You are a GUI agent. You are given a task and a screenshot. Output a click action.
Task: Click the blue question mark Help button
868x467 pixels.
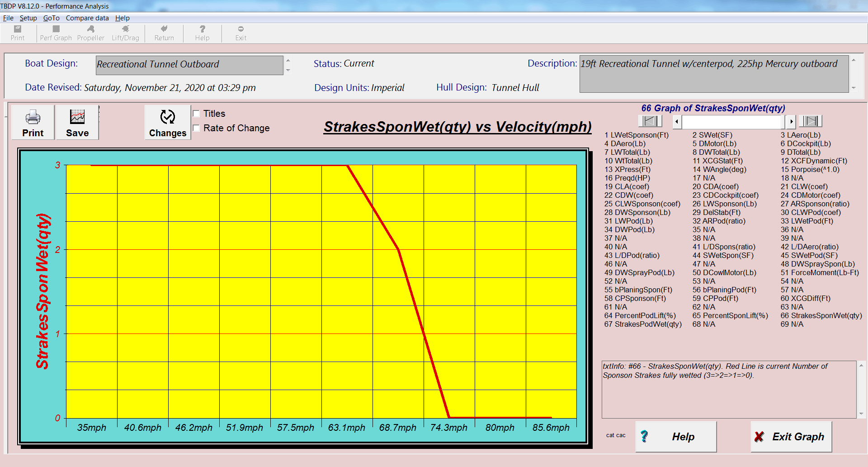pos(676,437)
